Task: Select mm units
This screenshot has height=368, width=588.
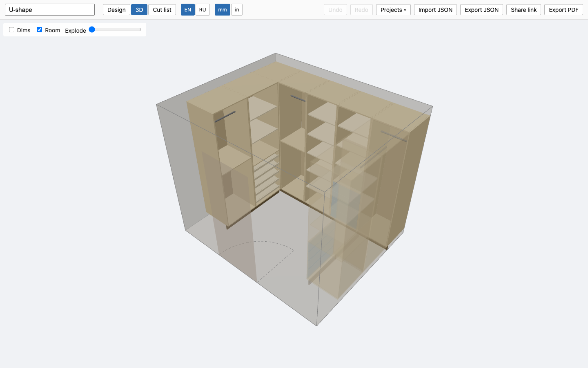Action: pos(223,10)
